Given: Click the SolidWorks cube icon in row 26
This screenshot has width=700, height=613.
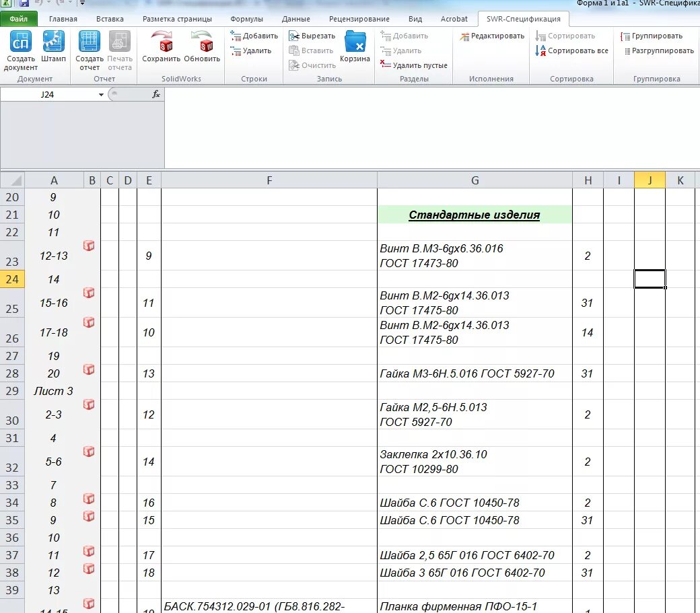Looking at the screenshot, I should [89, 322].
